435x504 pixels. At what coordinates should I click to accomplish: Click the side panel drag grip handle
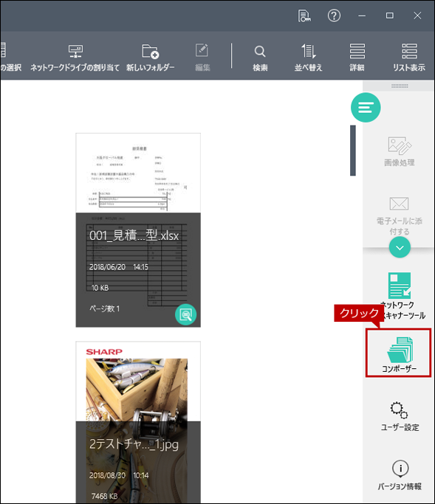pyautogui.click(x=400, y=86)
